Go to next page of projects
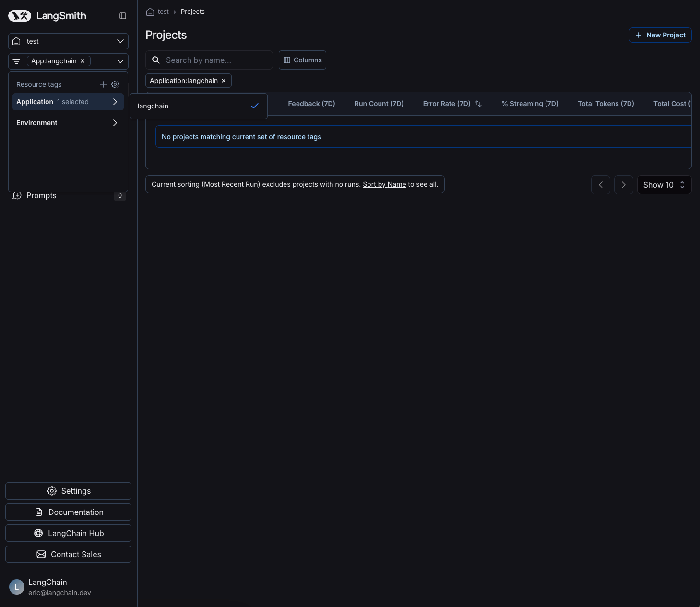 pyautogui.click(x=624, y=185)
